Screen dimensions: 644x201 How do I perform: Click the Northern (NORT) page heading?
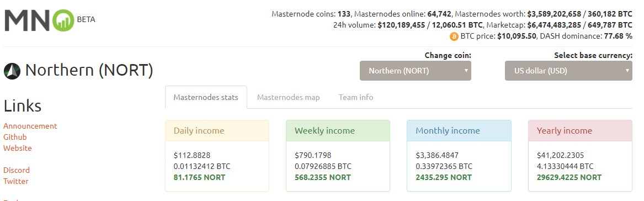tap(89, 71)
